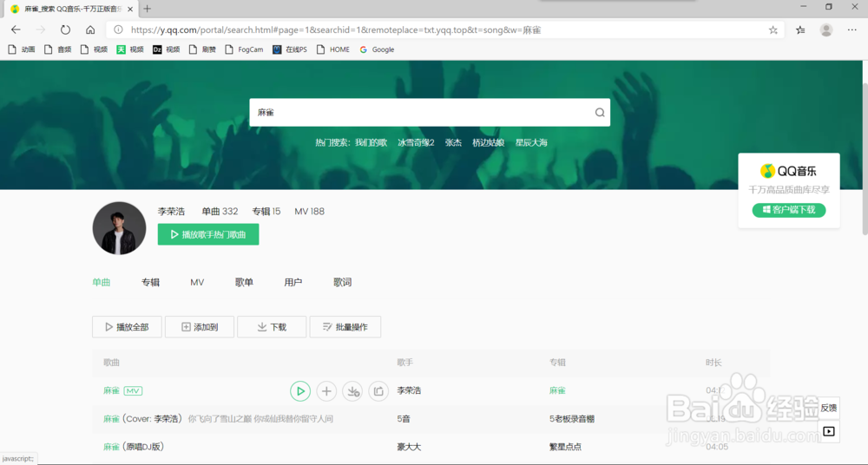868x465 pixels.
Task: Open the 麻雀 song title by 李荣浩
Action: (111, 390)
